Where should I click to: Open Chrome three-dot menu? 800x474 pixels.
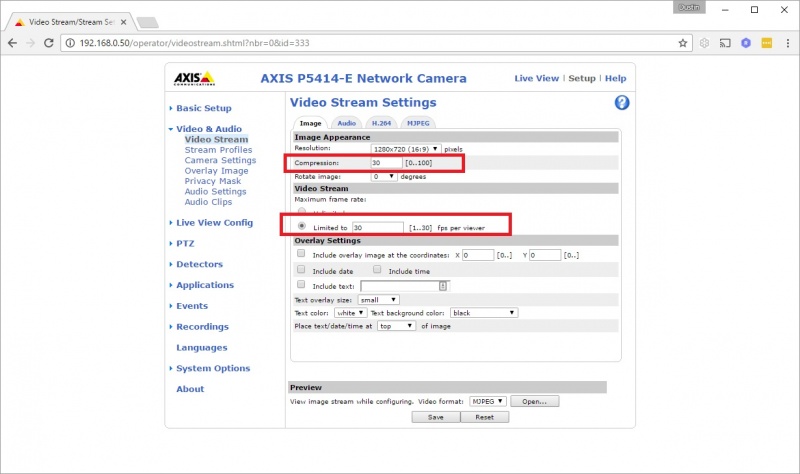point(788,43)
